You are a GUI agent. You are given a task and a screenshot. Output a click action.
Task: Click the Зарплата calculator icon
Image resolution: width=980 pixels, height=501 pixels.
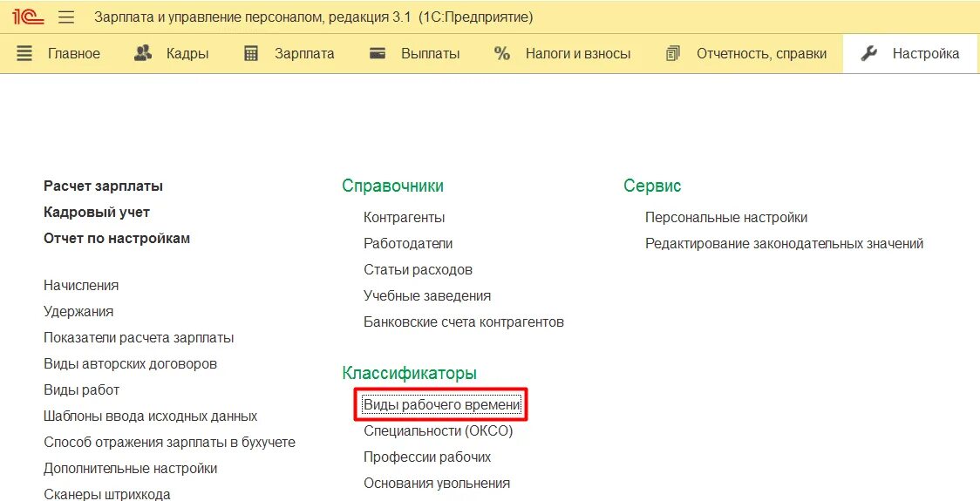point(251,54)
